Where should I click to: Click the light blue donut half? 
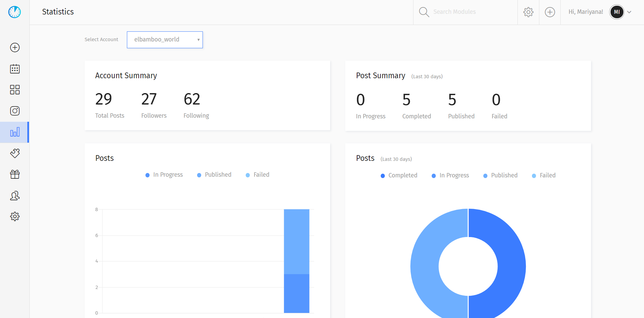coord(425,266)
